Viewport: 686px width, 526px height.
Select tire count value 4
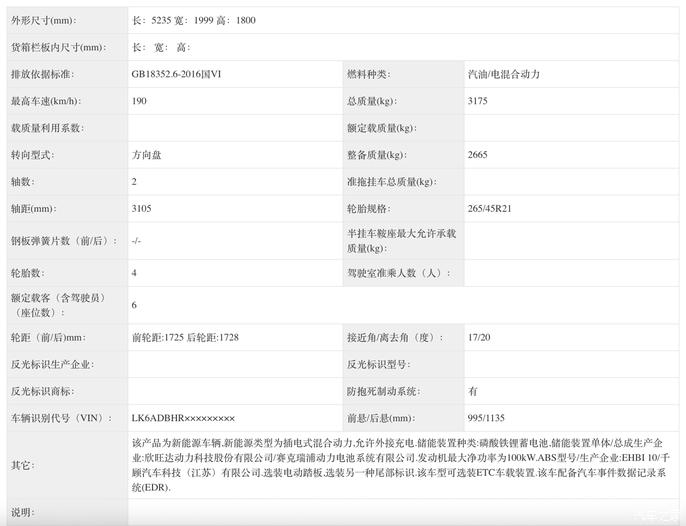pyautogui.click(x=134, y=273)
